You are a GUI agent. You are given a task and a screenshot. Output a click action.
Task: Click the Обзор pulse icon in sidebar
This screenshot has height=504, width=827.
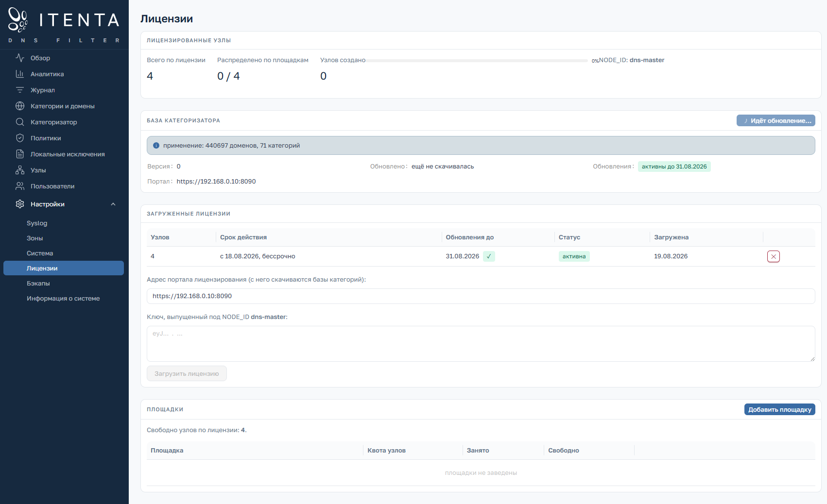[20, 58]
